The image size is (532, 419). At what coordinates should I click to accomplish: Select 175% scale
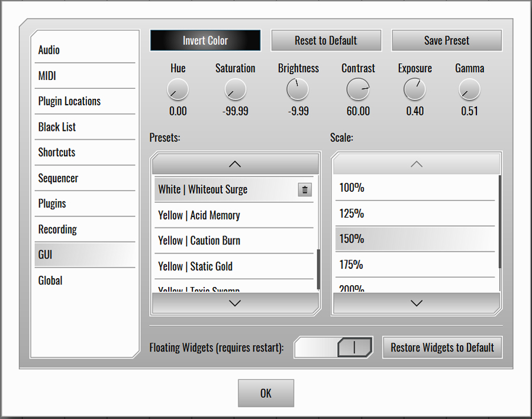pyautogui.click(x=415, y=265)
